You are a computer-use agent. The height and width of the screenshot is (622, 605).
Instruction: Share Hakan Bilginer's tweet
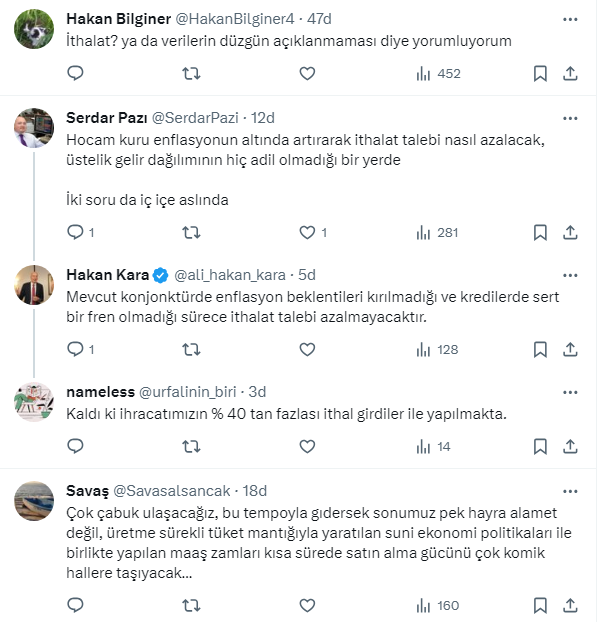(x=570, y=73)
